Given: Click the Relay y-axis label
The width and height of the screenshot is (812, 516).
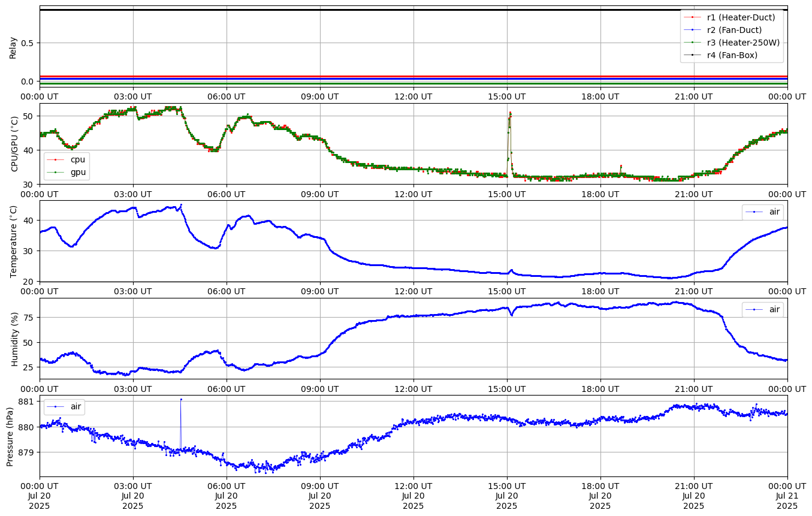Looking at the screenshot, I should tap(13, 47).
